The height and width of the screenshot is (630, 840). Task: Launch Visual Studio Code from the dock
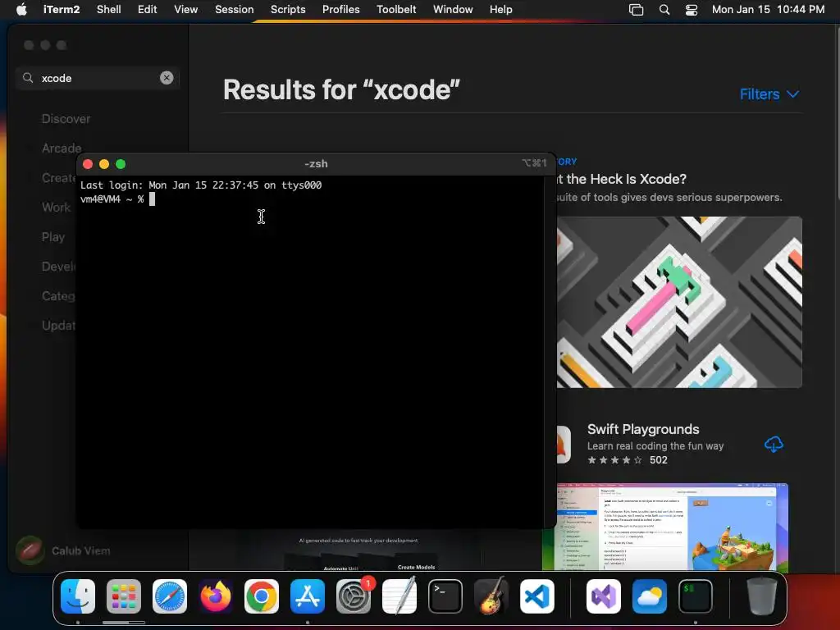tap(536, 596)
